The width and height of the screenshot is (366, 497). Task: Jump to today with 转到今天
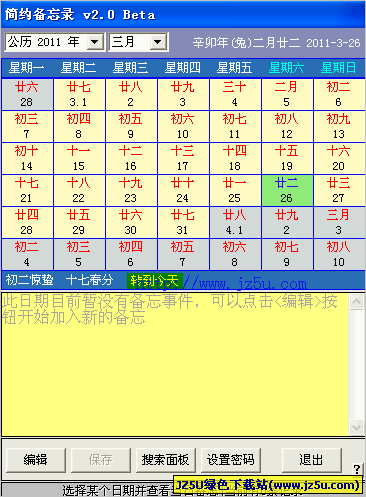pos(154,281)
